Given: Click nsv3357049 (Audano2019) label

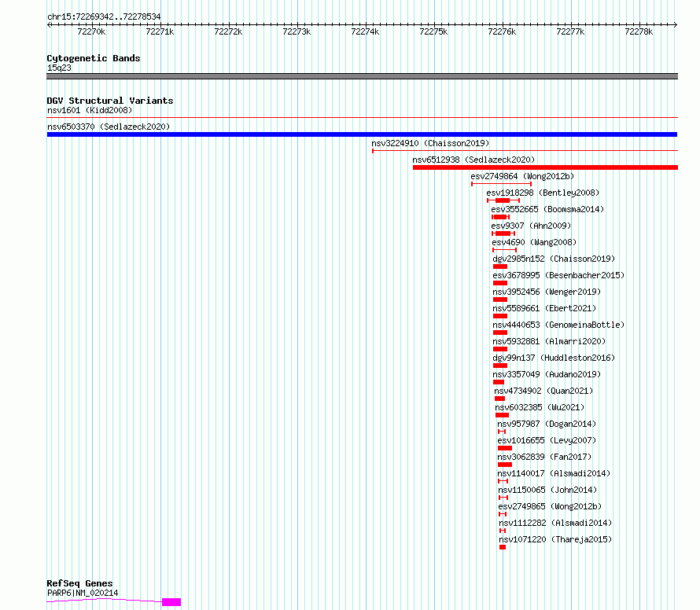Looking at the screenshot, I should point(547,374).
